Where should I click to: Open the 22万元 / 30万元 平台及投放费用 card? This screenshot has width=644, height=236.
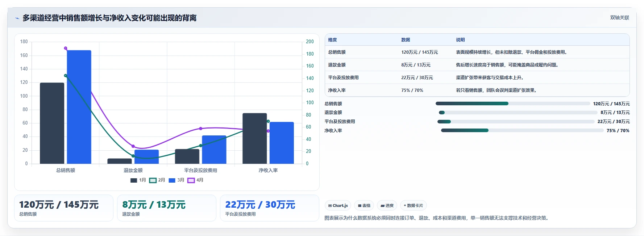point(270,208)
